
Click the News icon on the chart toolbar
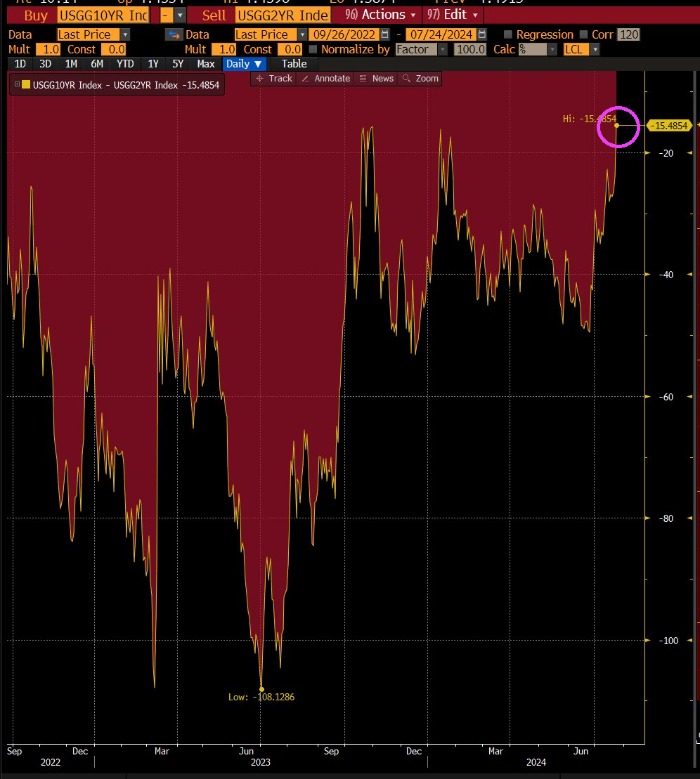tap(376, 78)
